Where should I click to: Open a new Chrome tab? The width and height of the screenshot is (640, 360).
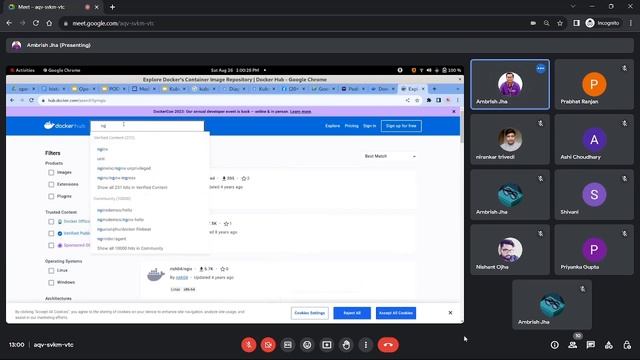[x=112, y=7]
